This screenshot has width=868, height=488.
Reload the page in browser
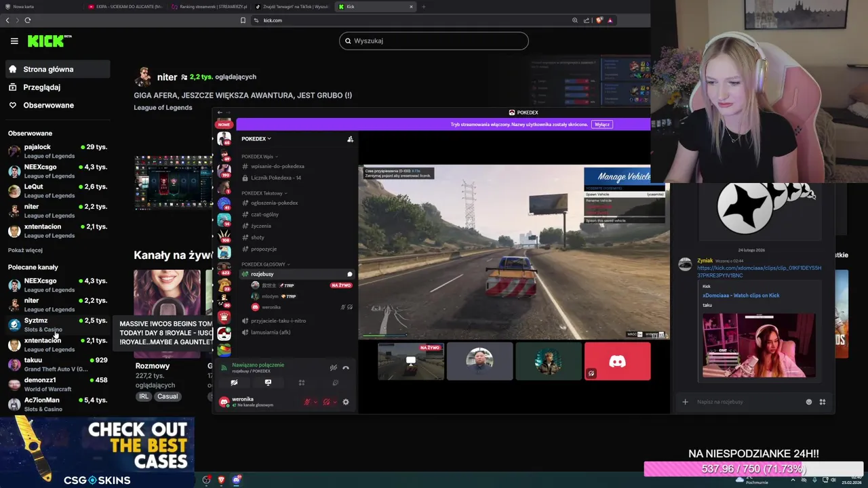coord(27,20)
